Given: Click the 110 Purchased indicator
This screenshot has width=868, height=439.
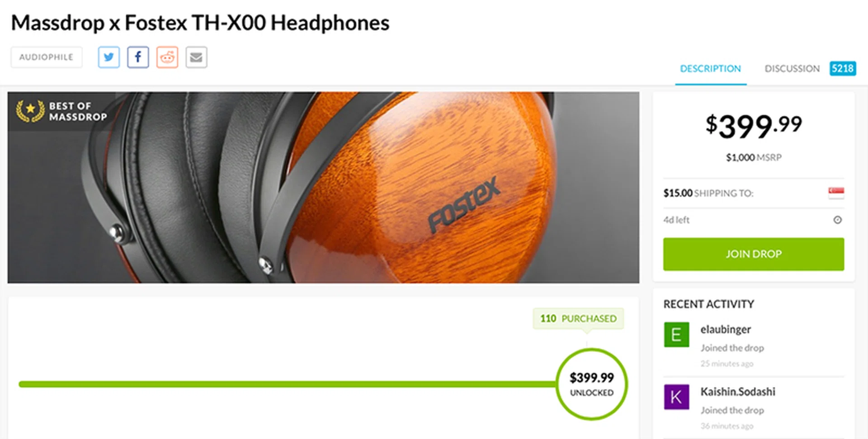Looking at the screenshot, I should tap(578, 318).
